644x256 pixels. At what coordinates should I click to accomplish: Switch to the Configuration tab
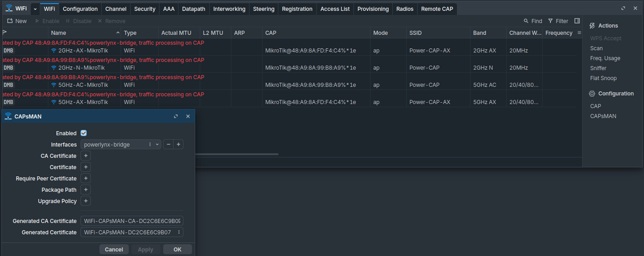point(80,9)
